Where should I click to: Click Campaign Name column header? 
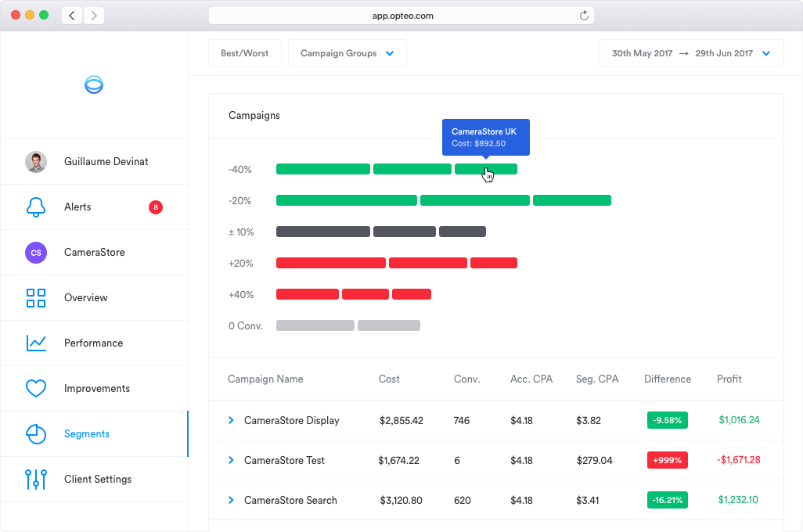265,379
